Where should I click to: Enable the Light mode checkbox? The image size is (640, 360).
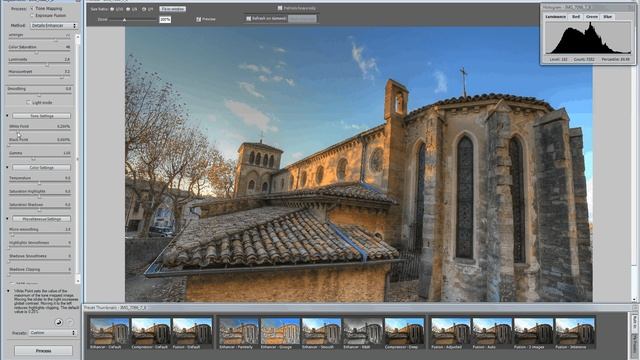pyautogui.click(x=28, y=102)
